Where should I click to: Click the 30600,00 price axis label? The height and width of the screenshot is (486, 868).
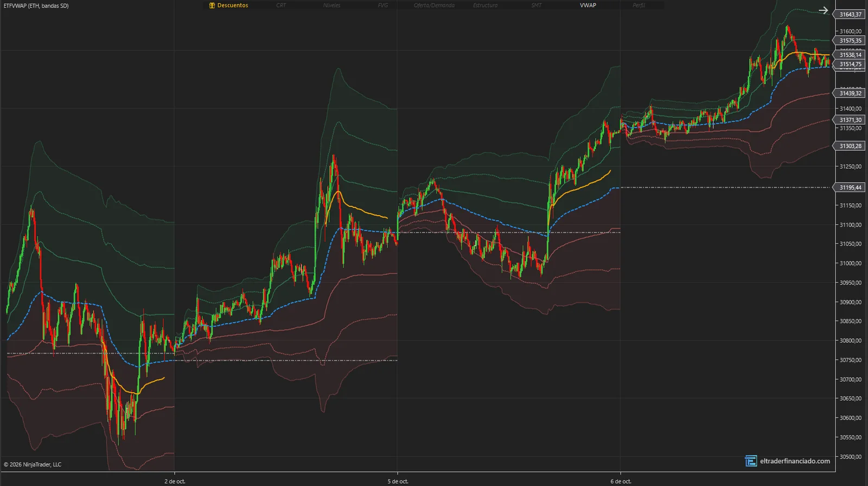pyautogui.click(x=850, y=418)
